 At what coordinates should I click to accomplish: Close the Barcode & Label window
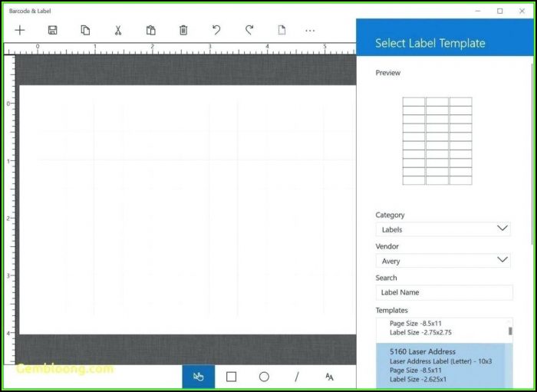[522, 11]
